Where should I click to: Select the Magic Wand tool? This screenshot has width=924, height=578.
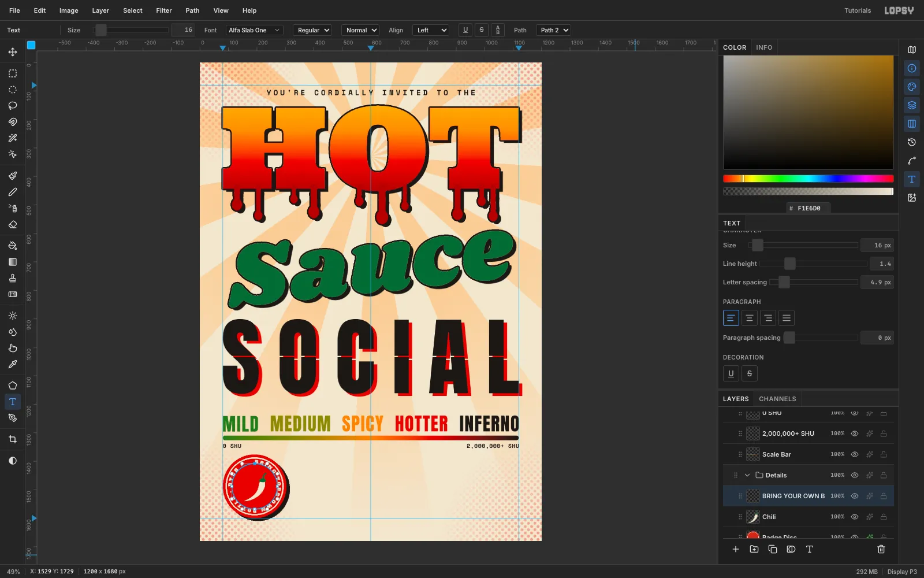[13, 138]
